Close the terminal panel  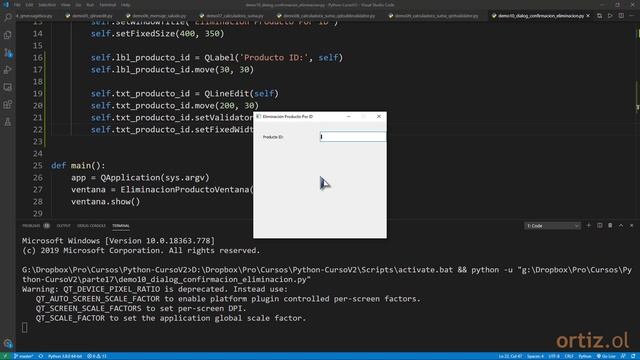(x=631, y=225)
